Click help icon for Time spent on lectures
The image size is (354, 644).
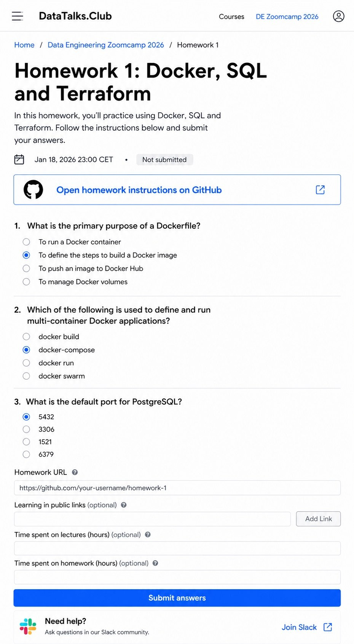pyautogui.click(x=148, y=535)
